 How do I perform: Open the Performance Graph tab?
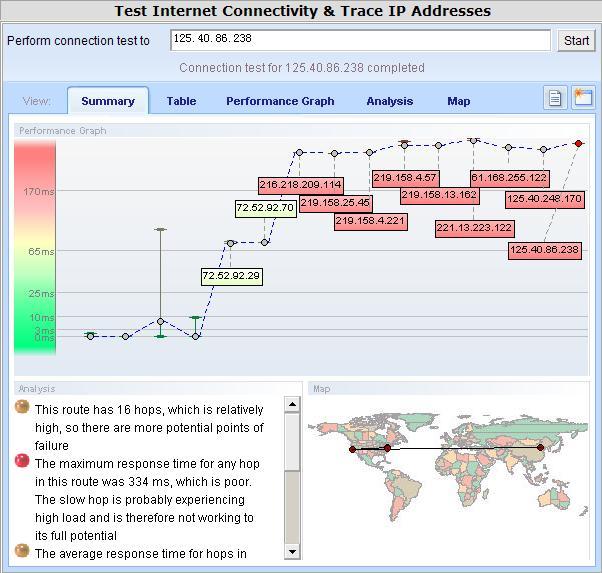(x=280, y=101)
